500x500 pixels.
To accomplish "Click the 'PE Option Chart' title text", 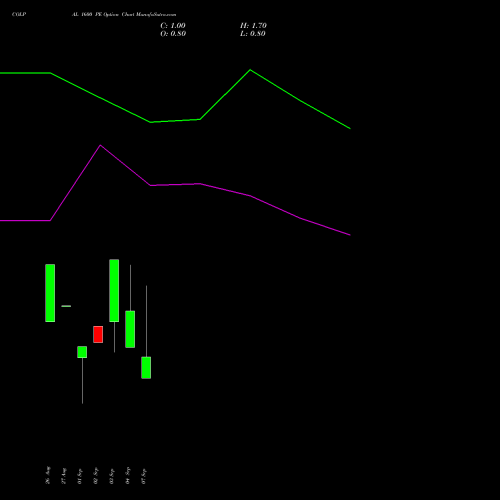I will pyautogui.click(x=115, y=14).
